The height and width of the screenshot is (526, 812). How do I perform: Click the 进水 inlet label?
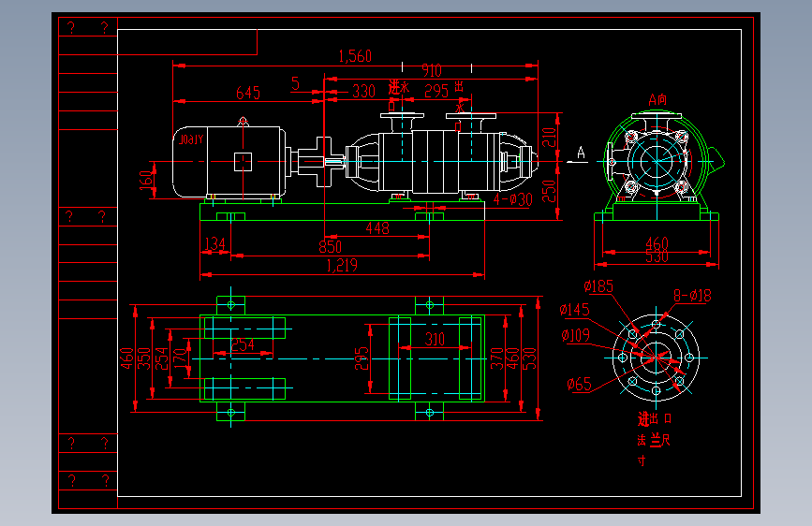point(399,87)
